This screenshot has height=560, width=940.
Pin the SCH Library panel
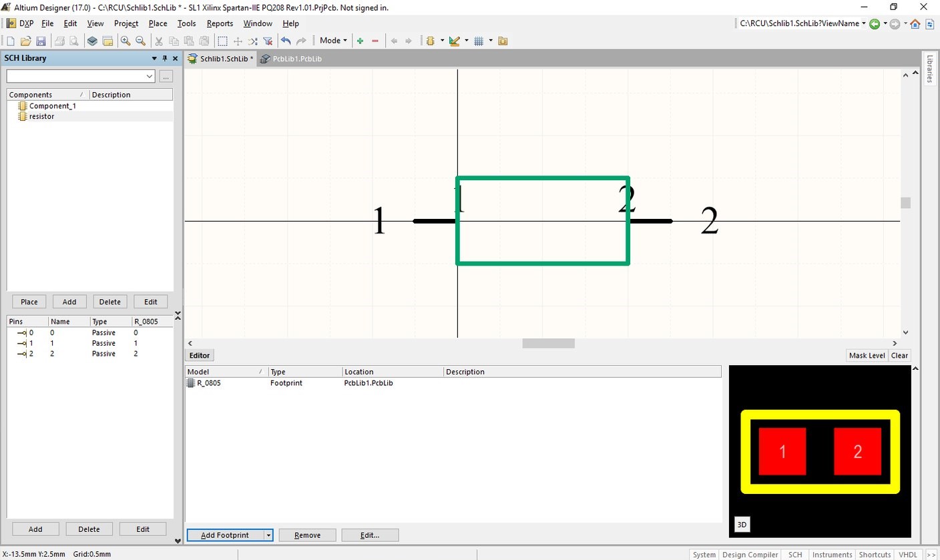pyautogui.click(x=165, y=58)
